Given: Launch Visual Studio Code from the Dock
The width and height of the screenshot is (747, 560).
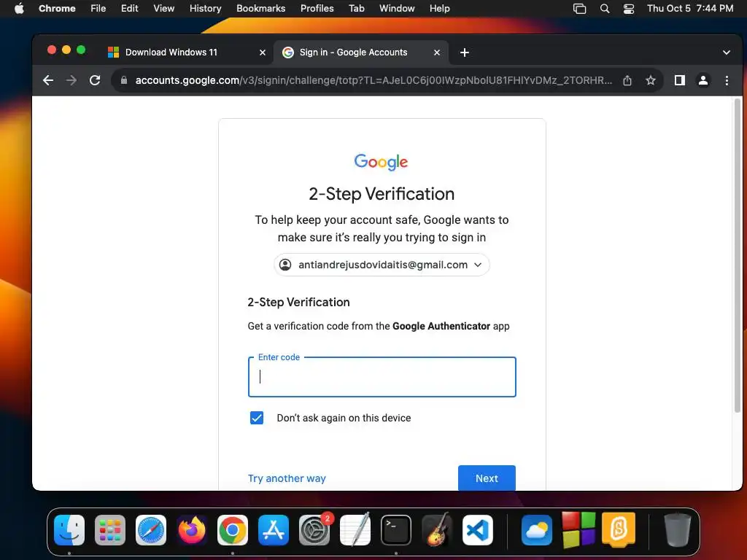Looking at the screenshot, I should (x=478, y=530).
